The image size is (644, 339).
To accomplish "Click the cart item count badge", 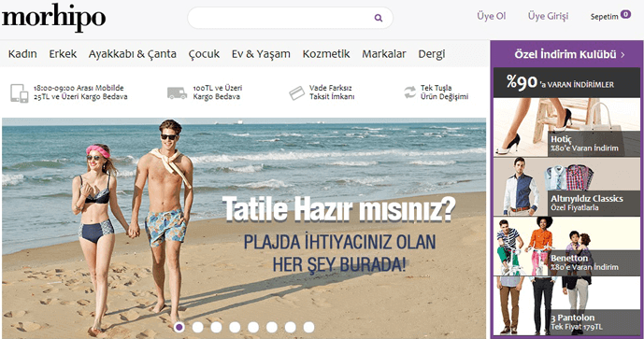I will tap(625, 14).
